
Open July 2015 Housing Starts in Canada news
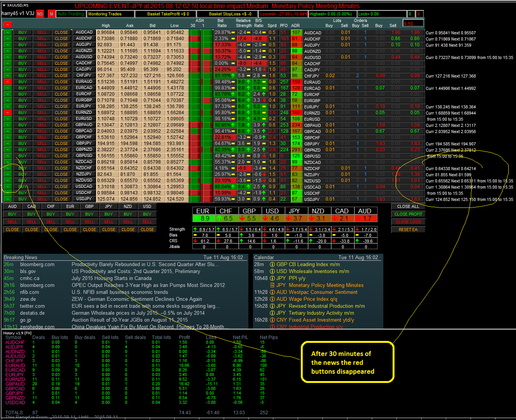(x=111, y=278)
